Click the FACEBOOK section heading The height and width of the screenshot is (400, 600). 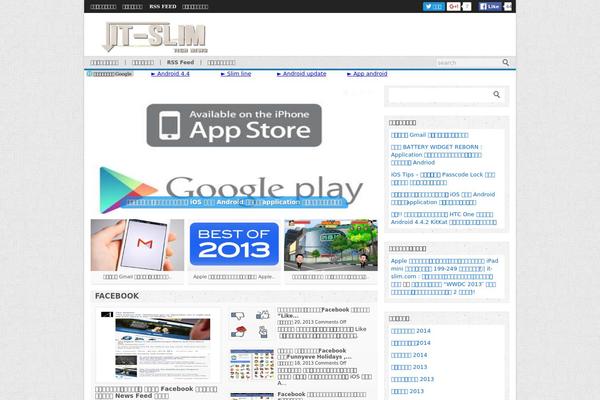pyautogui.click(x=117, y=296)
